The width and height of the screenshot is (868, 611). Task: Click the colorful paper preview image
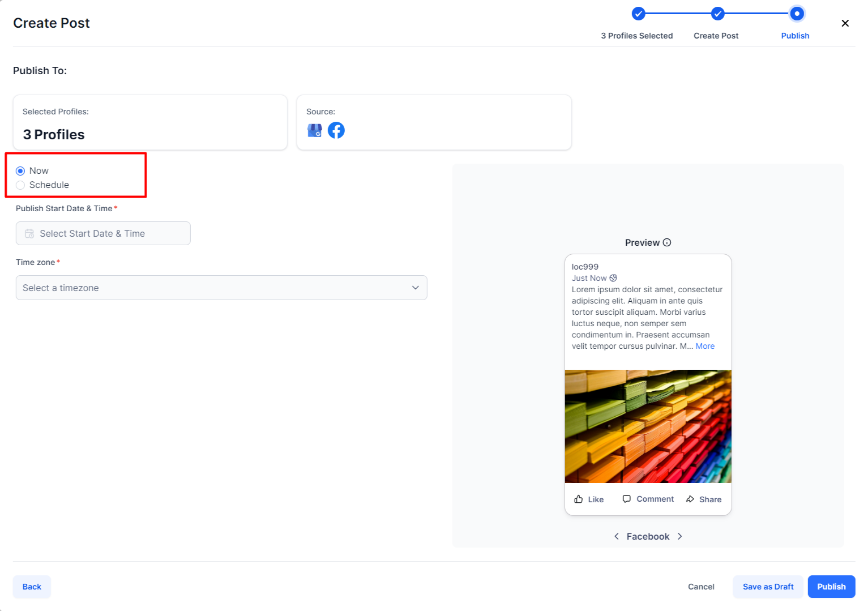coord(648,426)
